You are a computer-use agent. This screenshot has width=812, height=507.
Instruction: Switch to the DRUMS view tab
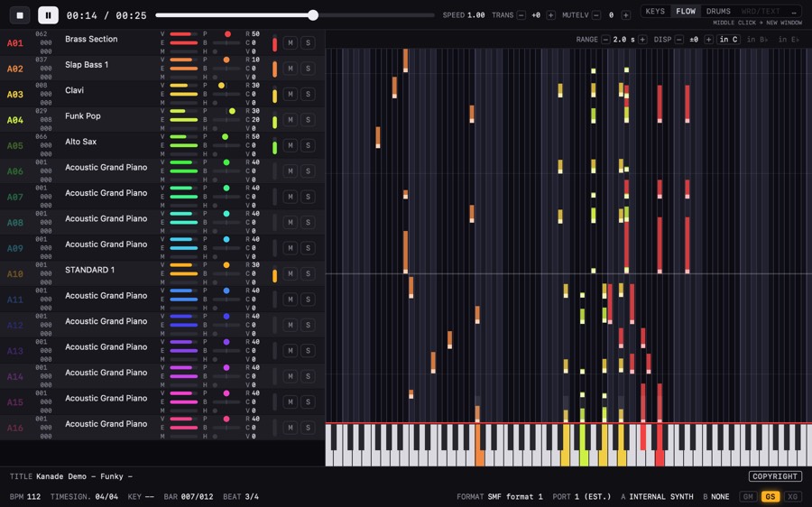click(x=718, y=11)
